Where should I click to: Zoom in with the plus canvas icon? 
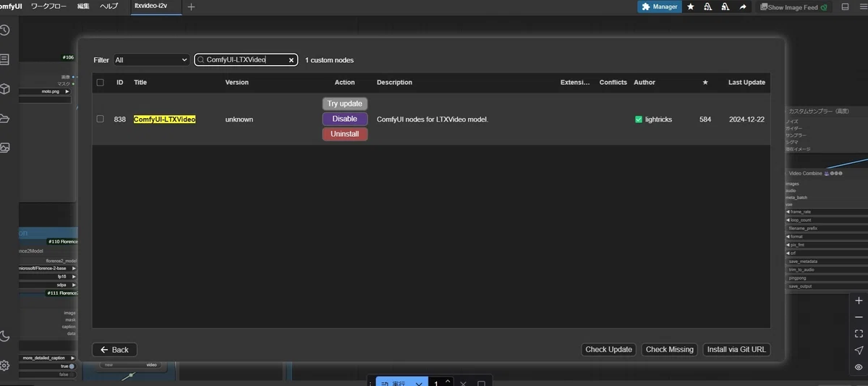pos(859,301)
